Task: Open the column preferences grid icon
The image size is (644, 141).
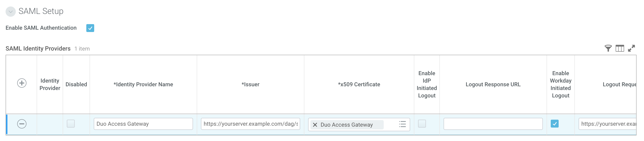Action: click(x=620, y=48)
